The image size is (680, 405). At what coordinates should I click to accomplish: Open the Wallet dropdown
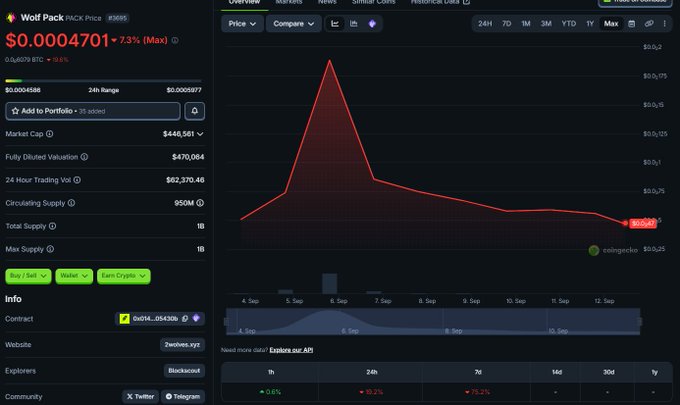74,276
